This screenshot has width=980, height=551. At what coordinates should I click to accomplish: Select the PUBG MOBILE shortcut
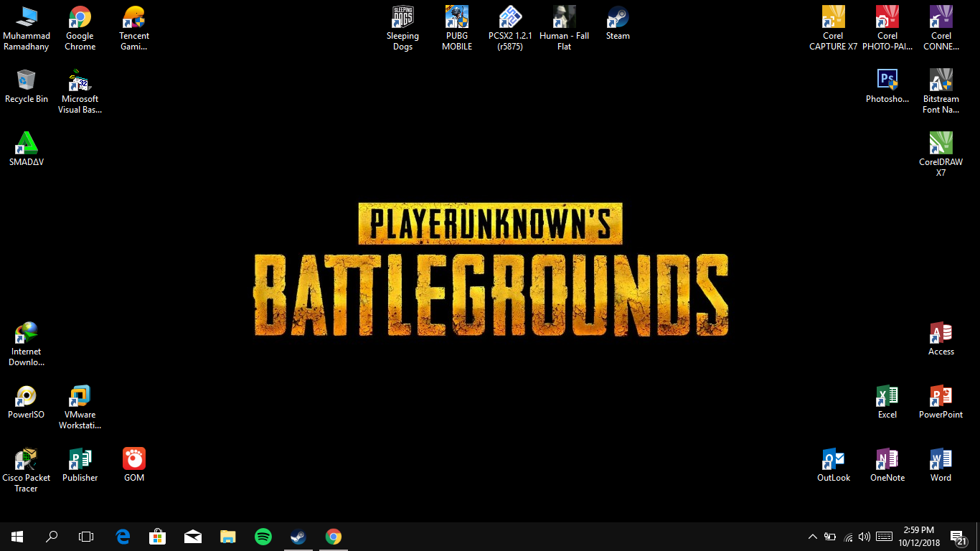(457, 29)
